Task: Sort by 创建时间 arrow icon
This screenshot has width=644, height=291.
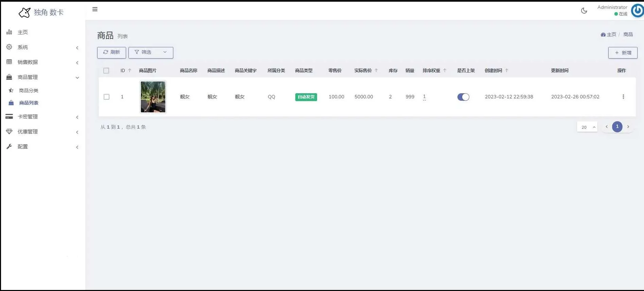Action: coord(507,70)
